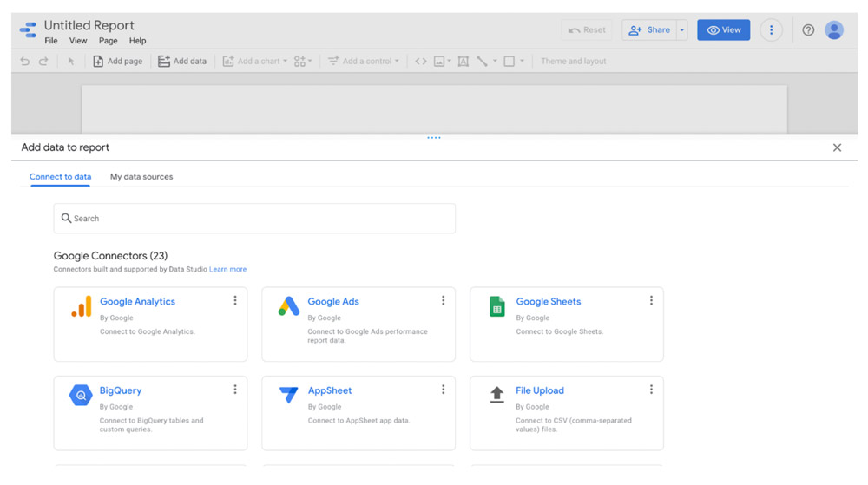The image size is (868, 485).
Task: Select the Connect to data tab
Action: tap(61, 177)
